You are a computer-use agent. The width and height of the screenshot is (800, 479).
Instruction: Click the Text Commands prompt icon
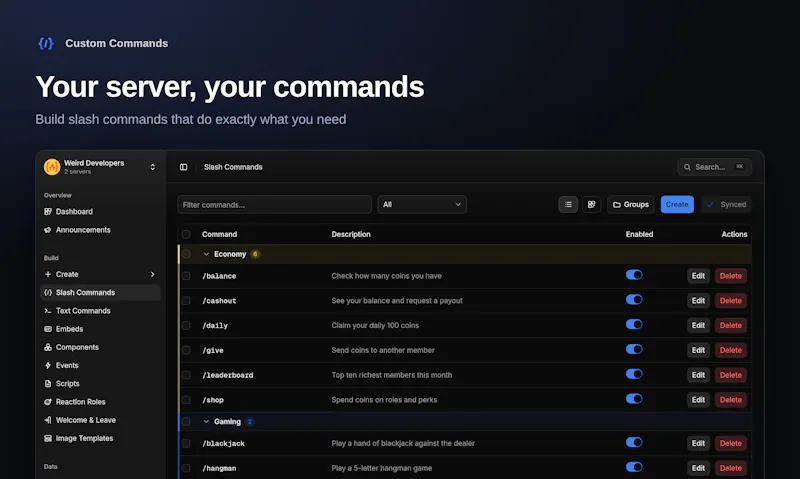point(48,311)
